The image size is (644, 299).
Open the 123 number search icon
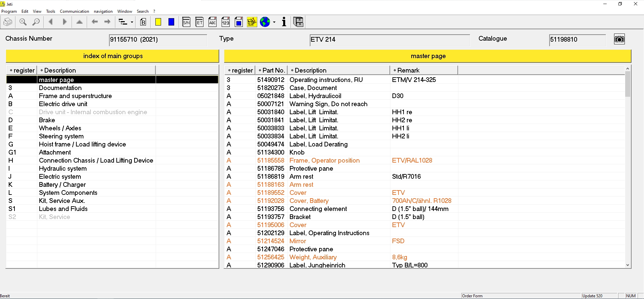click(226, 22)
